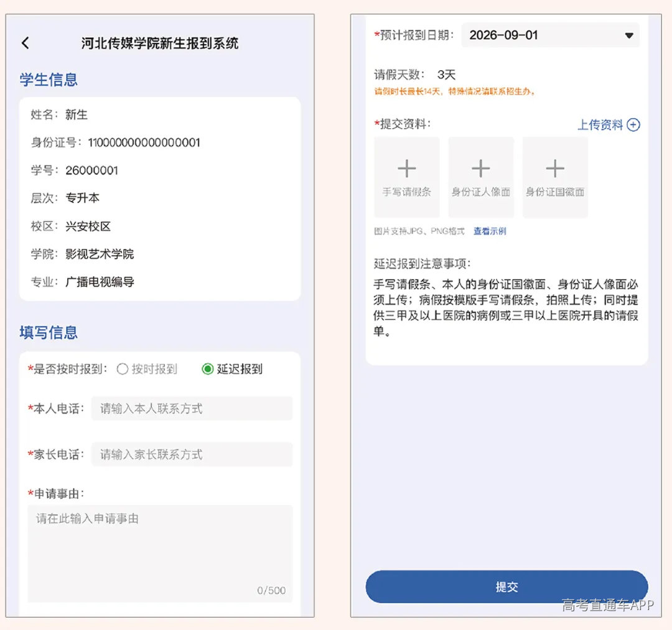Click the 图片支持JPG、PNG格式 hint
The image size is (672, 630).
point(419,231)
